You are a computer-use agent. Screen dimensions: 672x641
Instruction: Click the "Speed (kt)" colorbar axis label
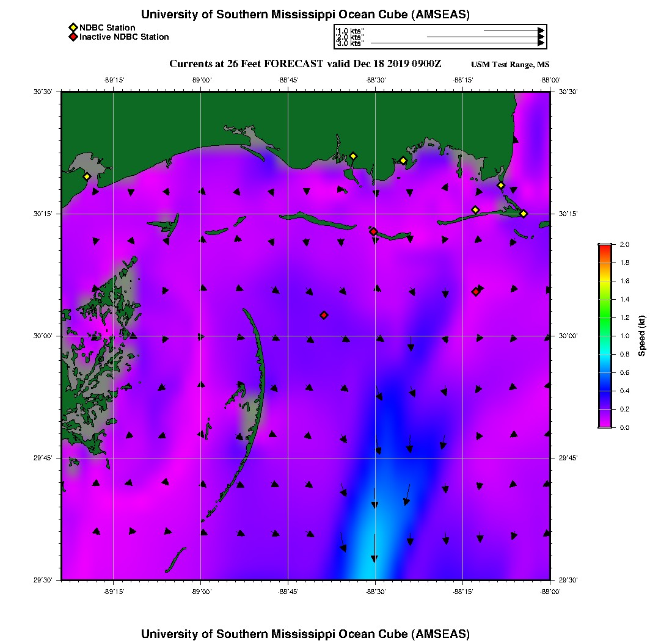(x=641, y=336)
